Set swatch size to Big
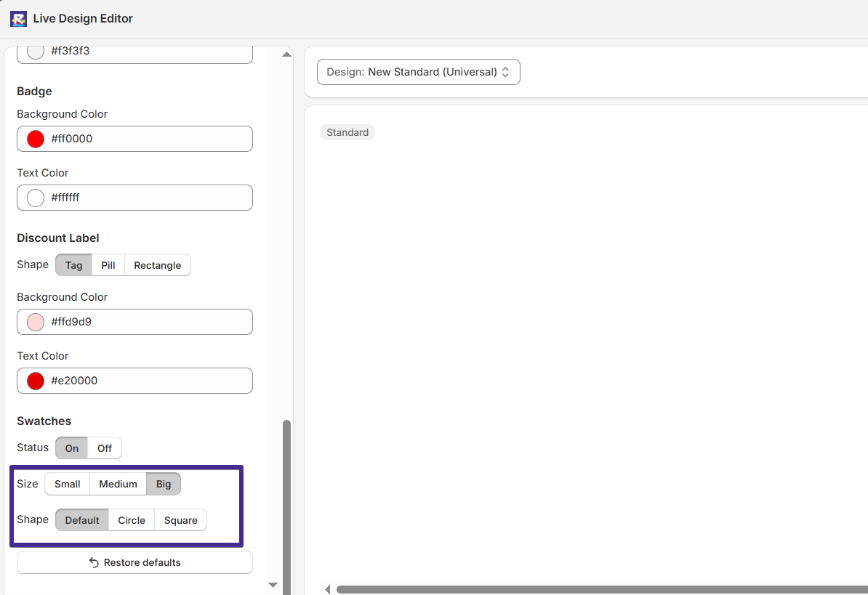868x595 pixels. (164, 485)
